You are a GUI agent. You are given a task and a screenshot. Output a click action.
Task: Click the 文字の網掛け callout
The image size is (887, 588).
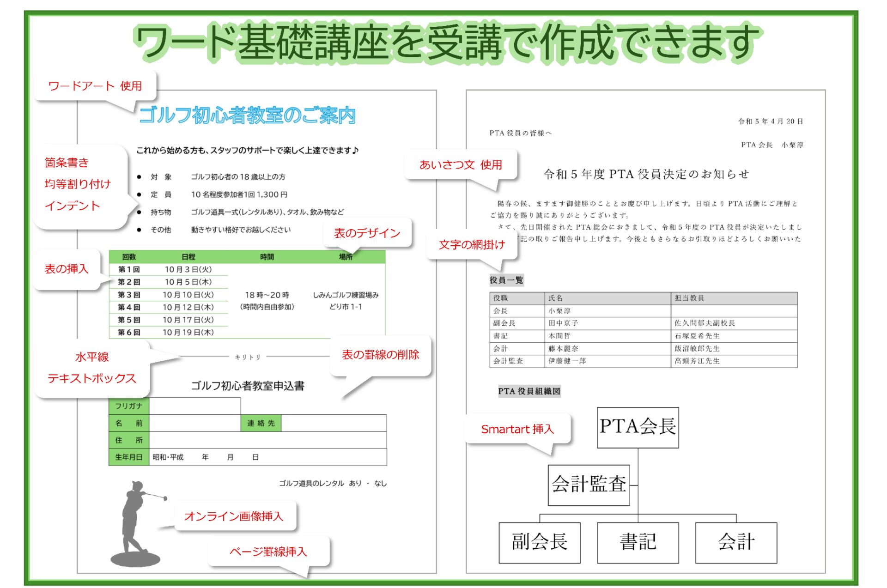click(x=472, y=245)
